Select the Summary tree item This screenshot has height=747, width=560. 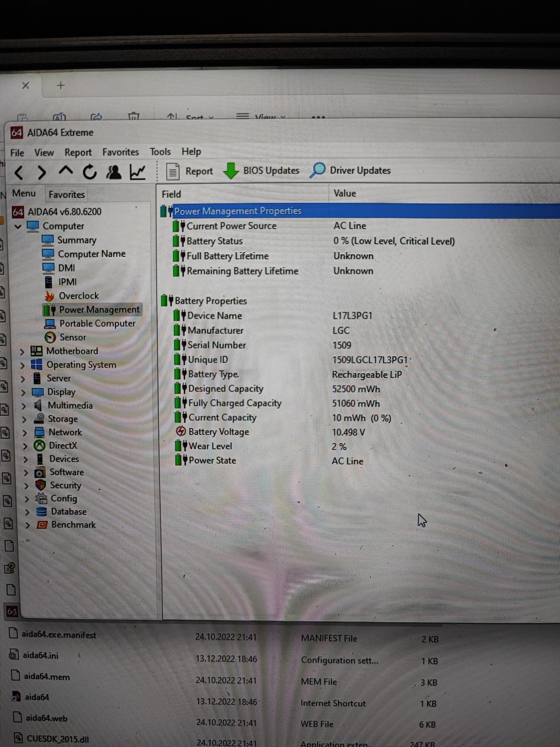[x=77, y=240]
